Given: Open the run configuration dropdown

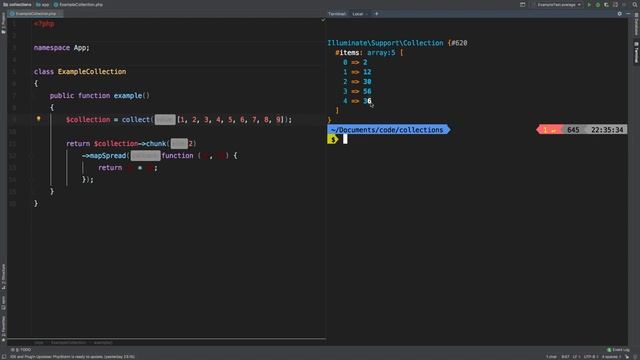Looking at the screenshot, I should [x=558, y=5].
